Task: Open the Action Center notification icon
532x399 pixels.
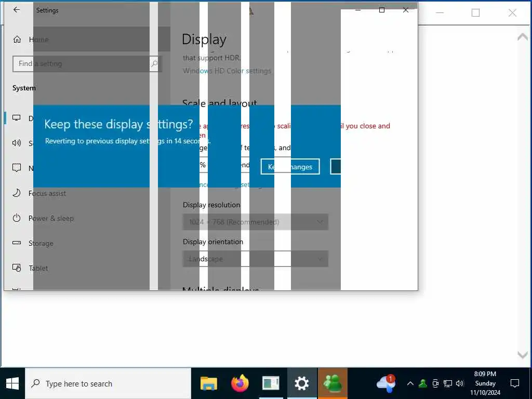Action: pos(515,384)
